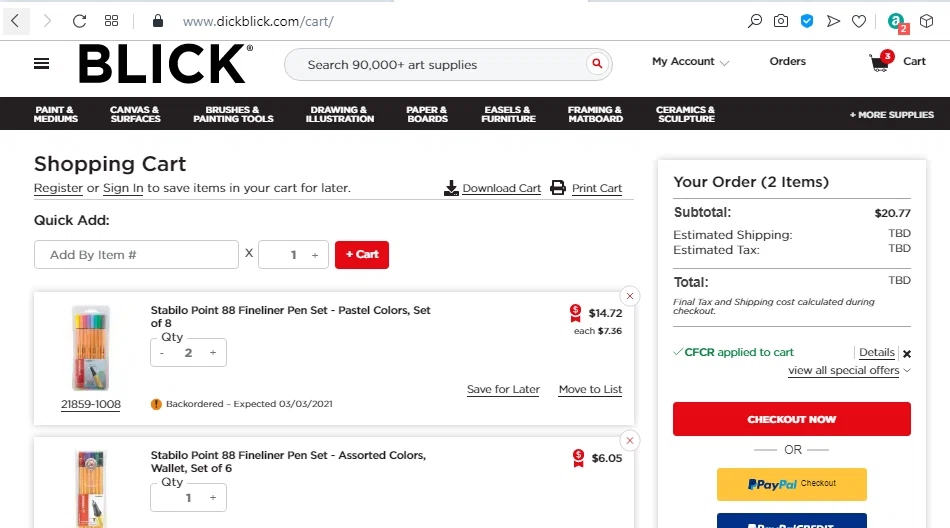Open browser speed dial grid

(111, 21)
